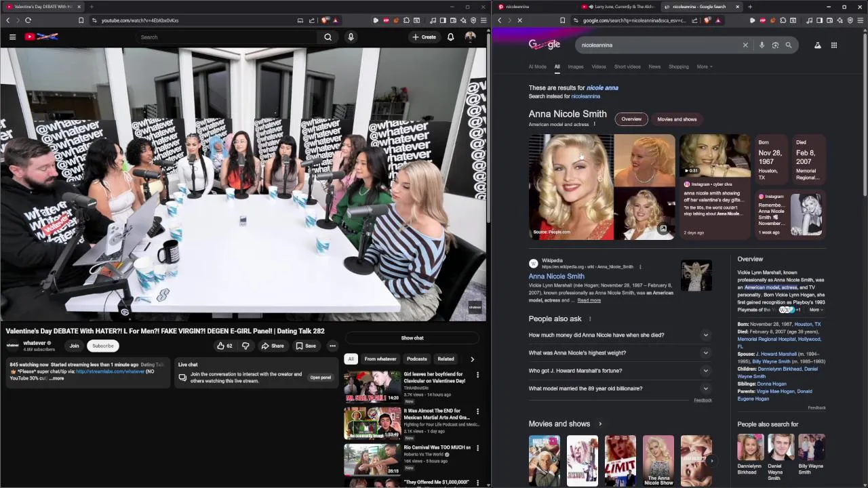Switch to Google News results tab
Viewport: 868px width, 488px height.
[x=654, y=66]
